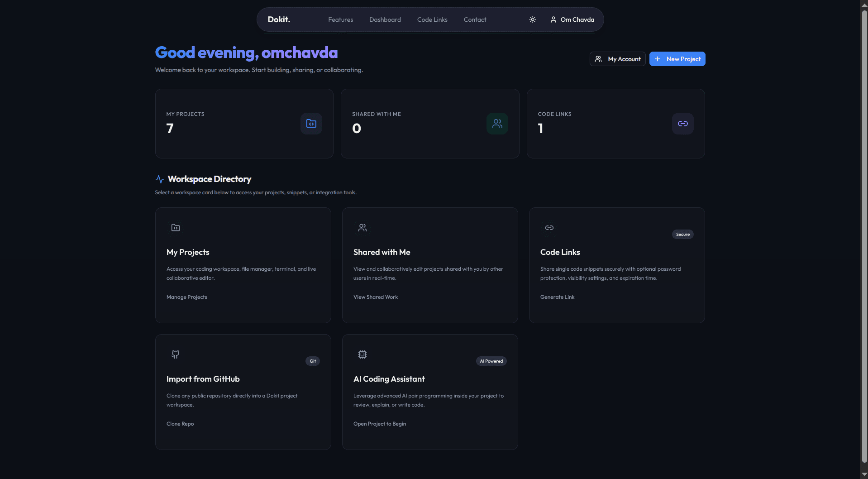Image resolution: width=868 pixels, height=479 pixels.
Task: Click the MY PROJECTS stat label
Action: click(x=185, y=114)
